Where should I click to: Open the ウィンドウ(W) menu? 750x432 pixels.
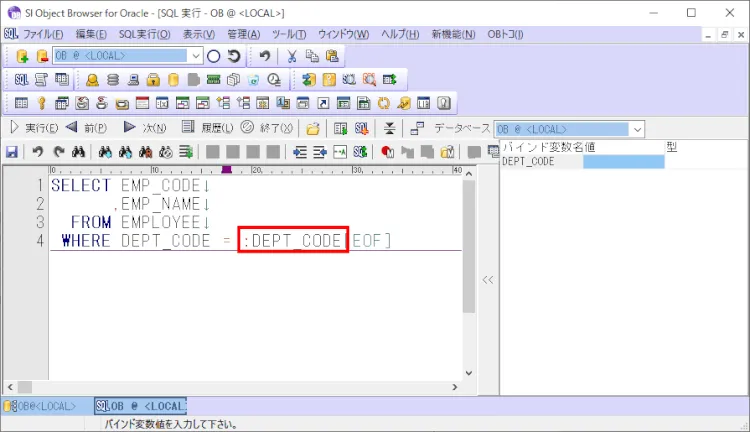click(343, 34)
